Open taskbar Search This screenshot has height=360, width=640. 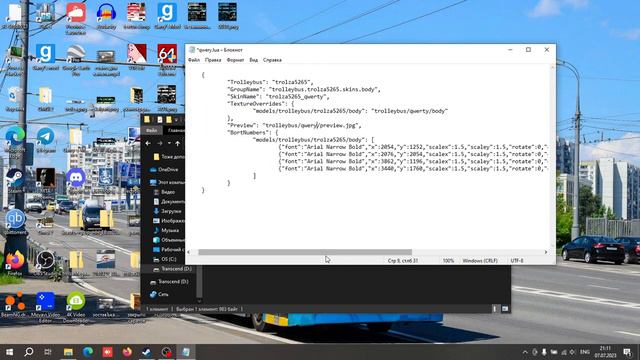click(x=29, y=352)
